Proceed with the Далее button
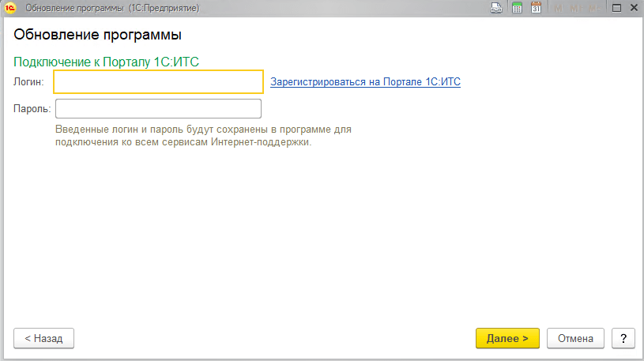This screenshot has width=644, height=361. (507, 338)
